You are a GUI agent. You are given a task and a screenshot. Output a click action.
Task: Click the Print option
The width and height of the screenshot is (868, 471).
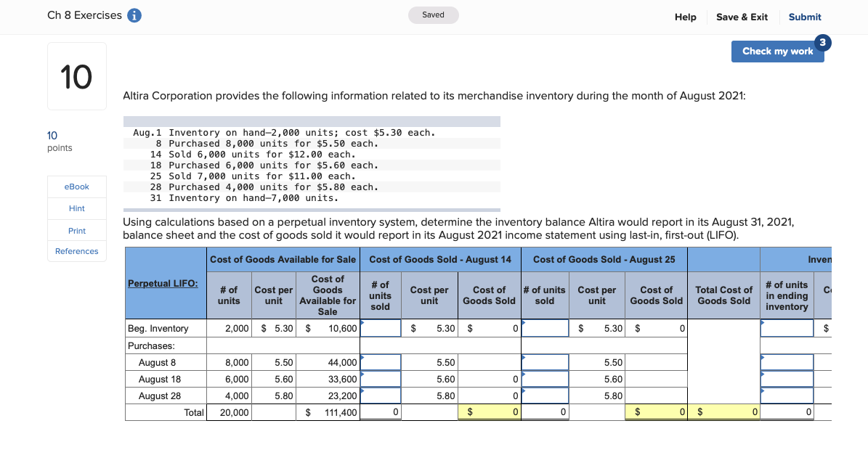point(76,231)
